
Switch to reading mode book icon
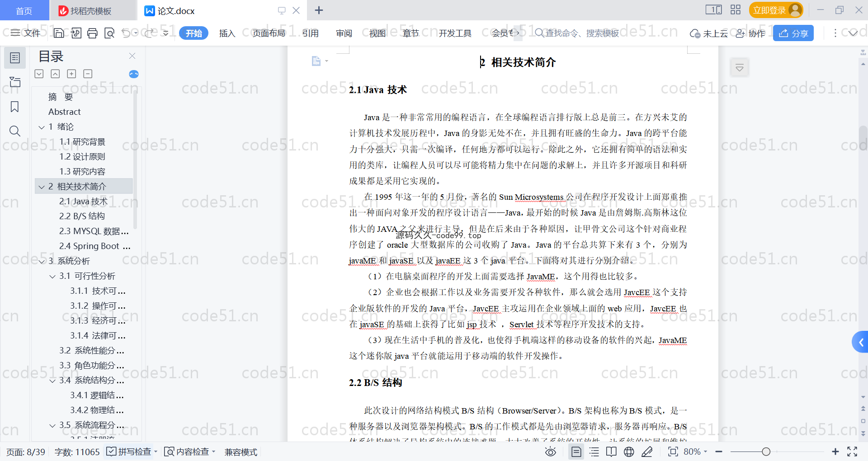click(x=611, y=452)
